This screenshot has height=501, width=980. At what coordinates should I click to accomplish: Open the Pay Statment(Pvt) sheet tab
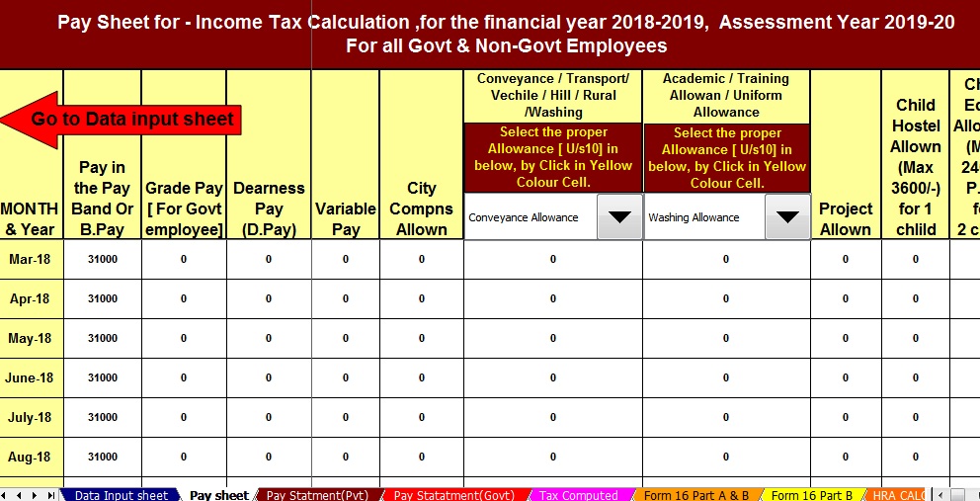point(317,495)
